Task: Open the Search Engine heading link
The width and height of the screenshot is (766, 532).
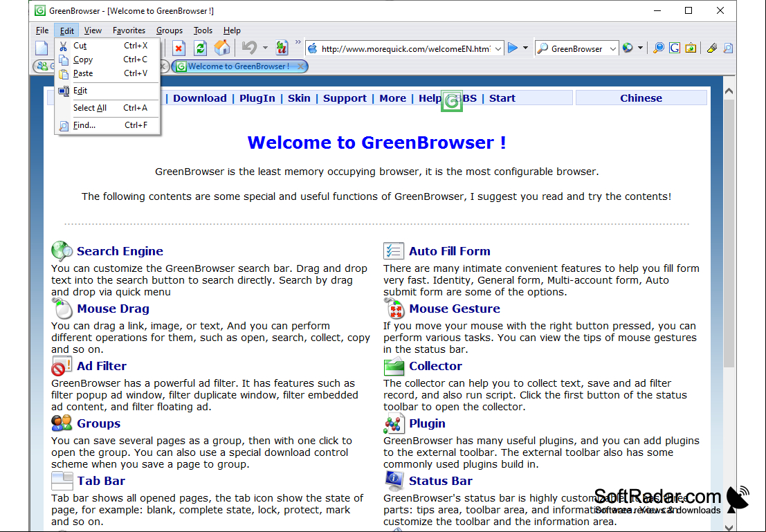Action: point(120,251)
